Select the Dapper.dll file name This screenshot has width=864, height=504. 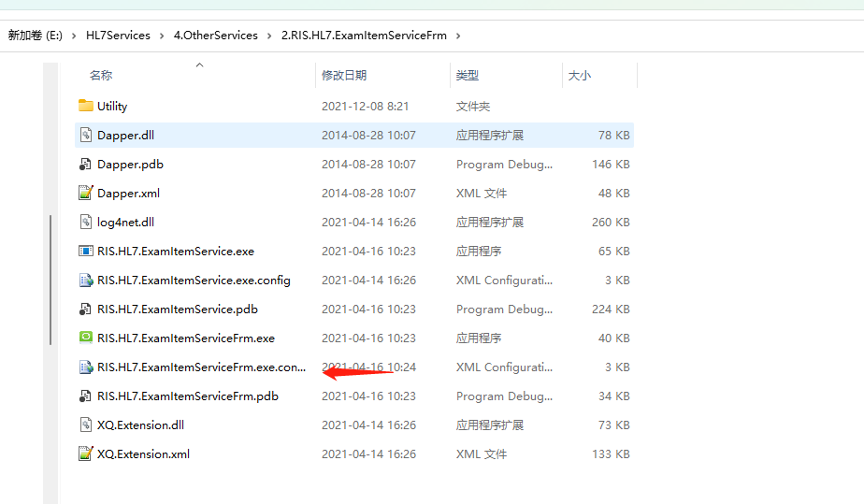pyautogui.click(x=125, y=135)
